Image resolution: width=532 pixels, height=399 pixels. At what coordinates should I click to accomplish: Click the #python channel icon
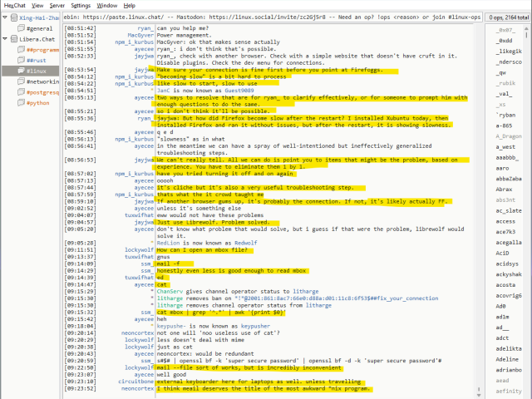coord(20,103)
